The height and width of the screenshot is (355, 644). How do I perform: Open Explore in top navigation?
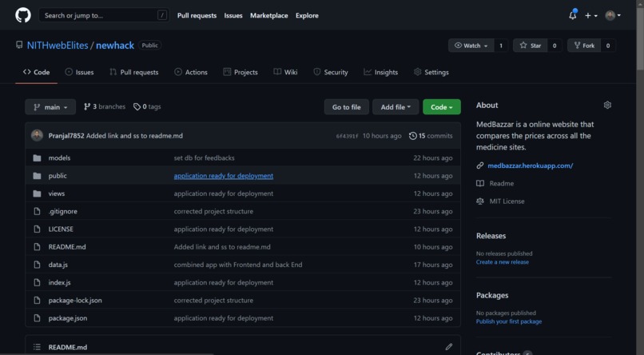307,16
